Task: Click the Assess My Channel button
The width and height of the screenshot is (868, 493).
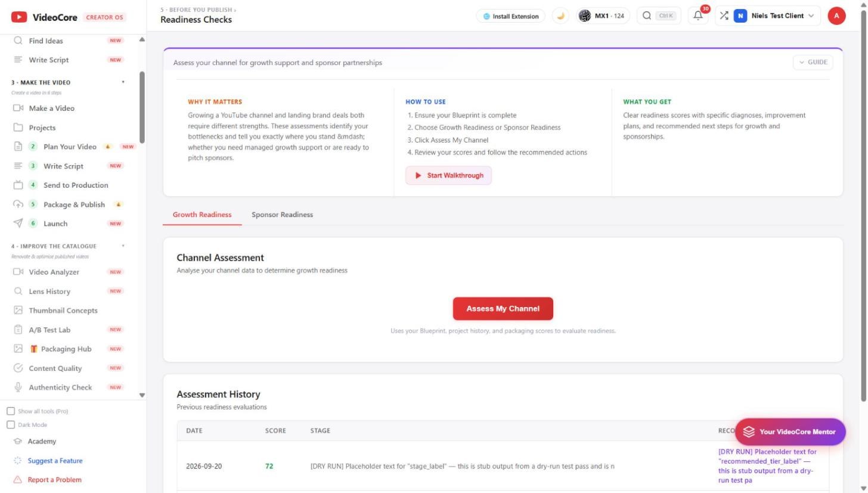Action: point(503,309)
